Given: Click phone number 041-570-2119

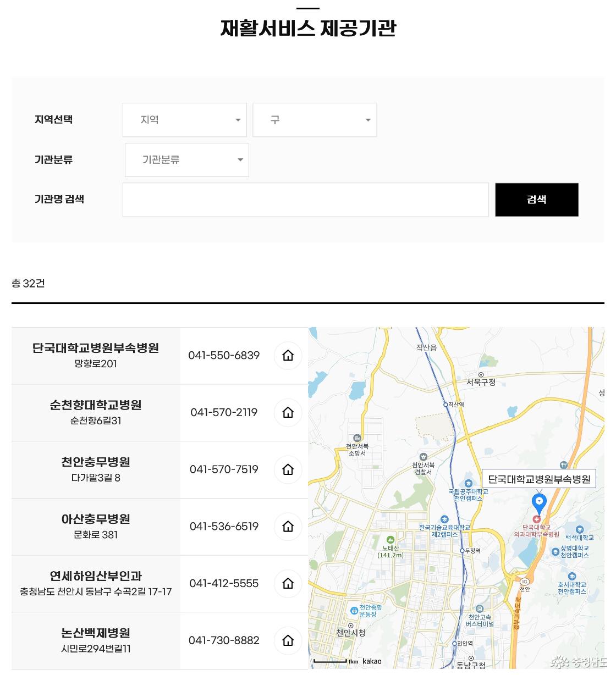Looking at the screenshot, I should (x=224, y=412).
